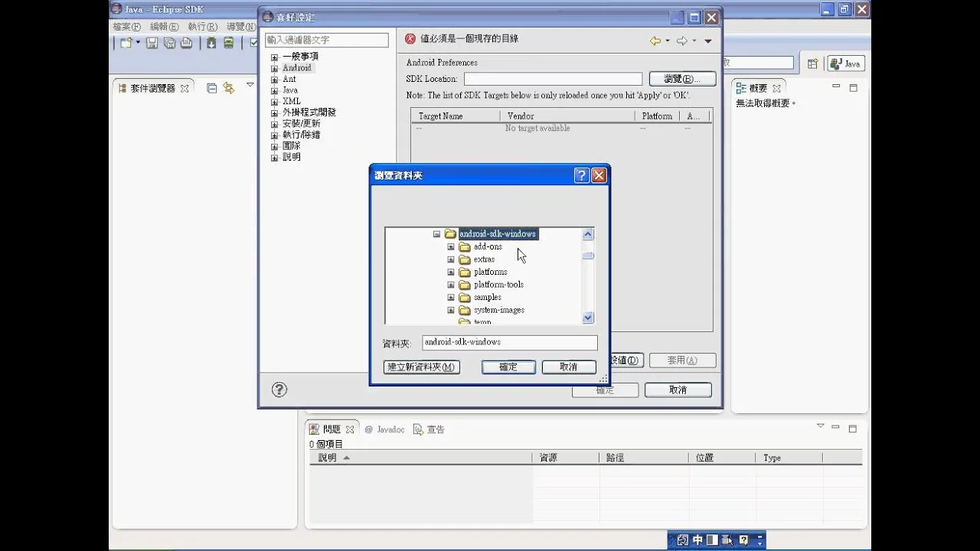Expand the Ant preferences node

coord(274,80)
